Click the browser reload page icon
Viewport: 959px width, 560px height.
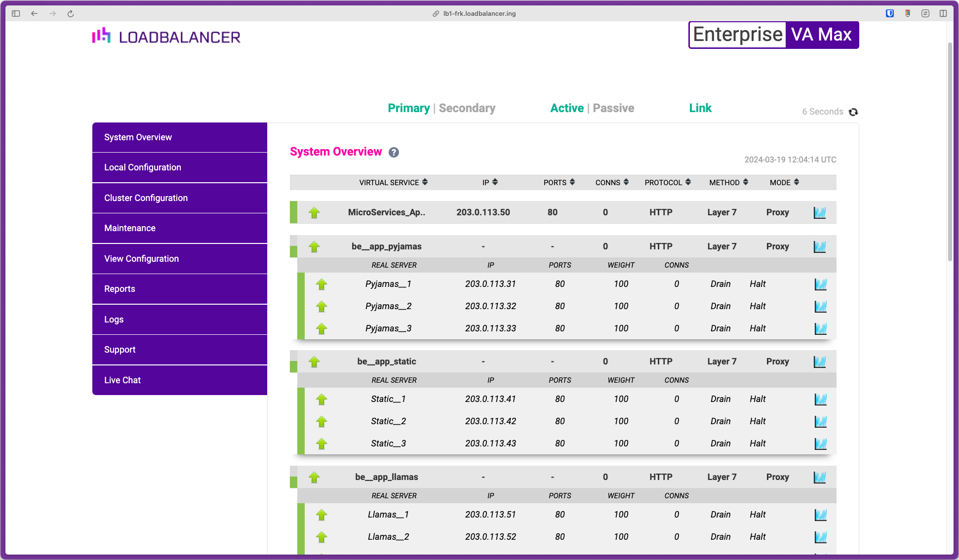(x=71, y=14)
